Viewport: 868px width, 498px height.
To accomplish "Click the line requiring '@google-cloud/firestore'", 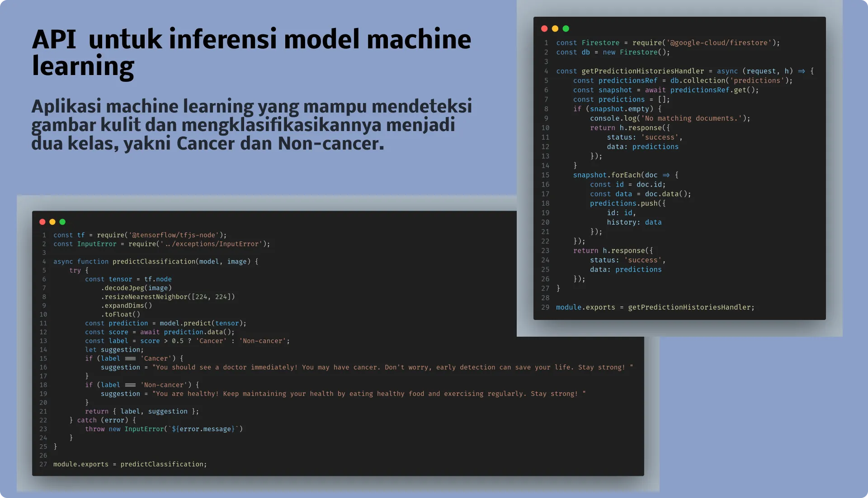I will tap(668, 43).
